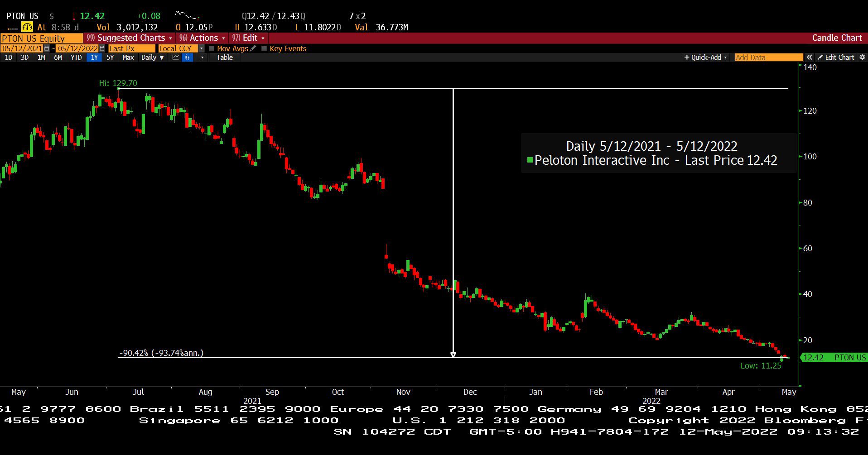Viewport: 868px width, 455px height.
Task: Click the green 12.42 PTON US price tag
Action: point(834,358)
